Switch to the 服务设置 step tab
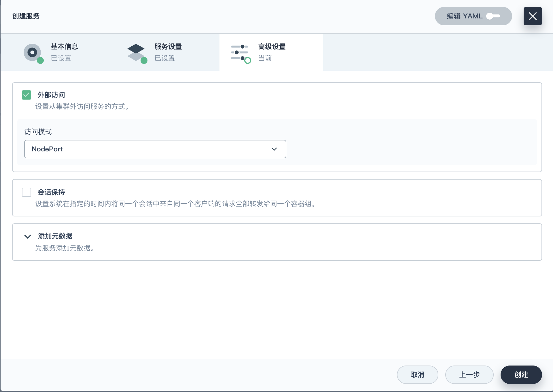This screenshot has width=553, height=392. click(168, 52)
